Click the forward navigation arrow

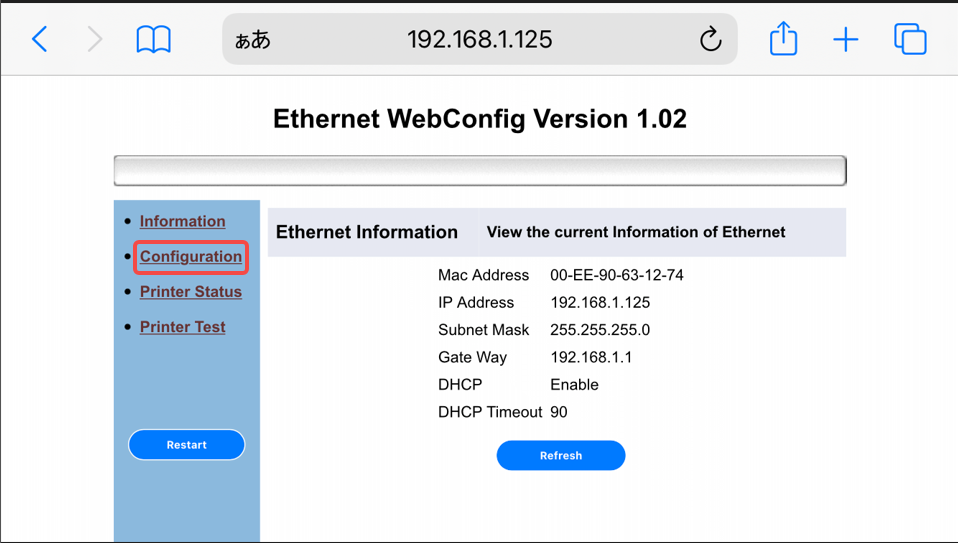95,40
